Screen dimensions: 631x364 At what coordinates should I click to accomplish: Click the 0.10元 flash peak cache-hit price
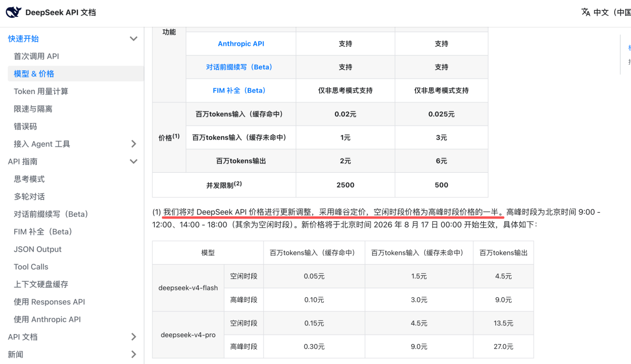click(314, 300)
